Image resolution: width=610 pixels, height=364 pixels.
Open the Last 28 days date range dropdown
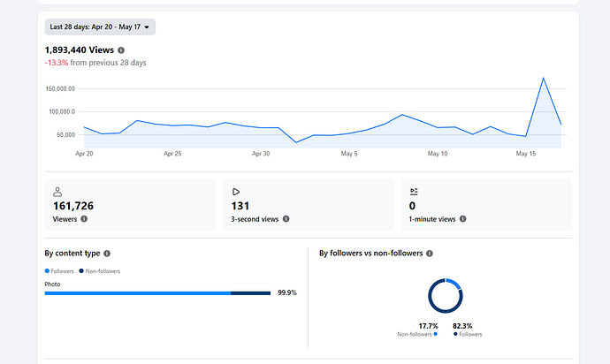100,27
